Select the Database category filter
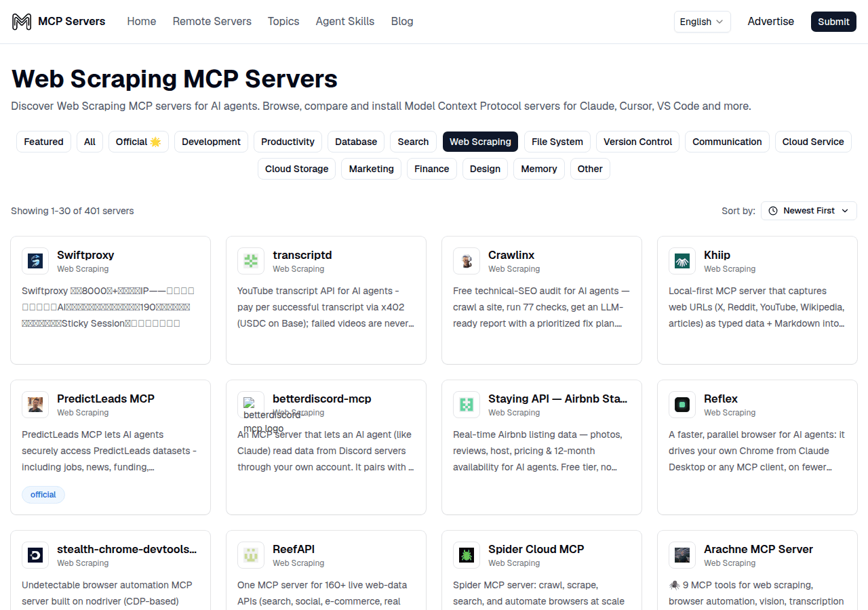Viewport: 868px width, 610px height. coord(356,142)
